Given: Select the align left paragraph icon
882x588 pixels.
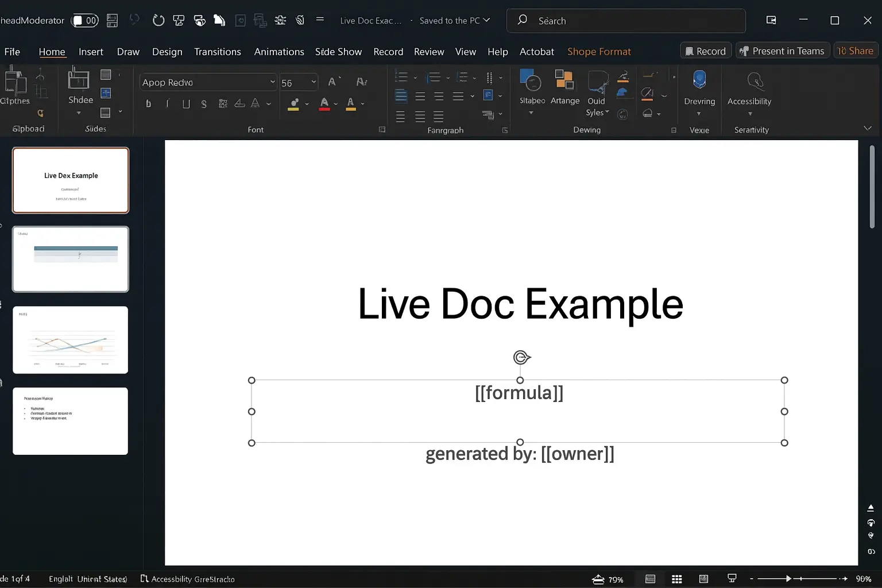Looking at the screenshot, I should tap(400, 96).
